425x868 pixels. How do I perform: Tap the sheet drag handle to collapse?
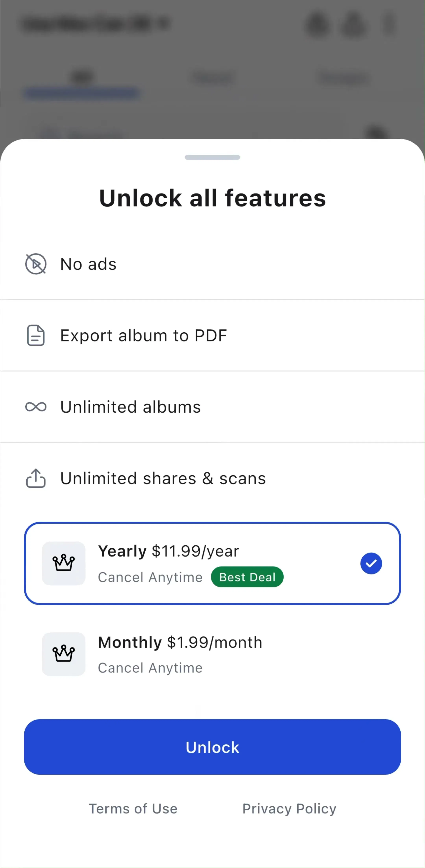[212, 157]
